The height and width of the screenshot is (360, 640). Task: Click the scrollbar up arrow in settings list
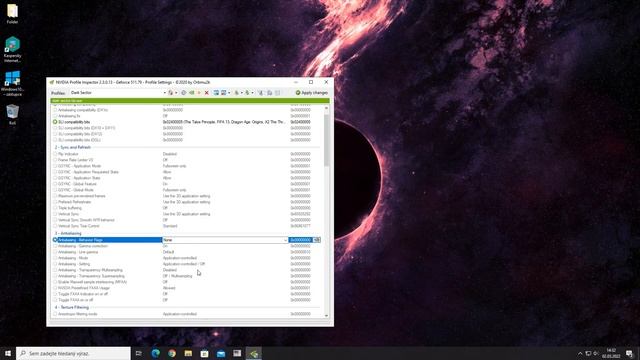[326, 108]
